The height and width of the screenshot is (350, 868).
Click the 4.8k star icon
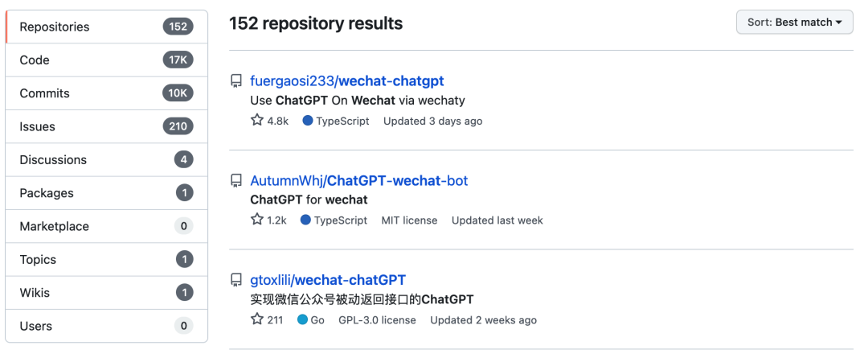coord(257,121)
